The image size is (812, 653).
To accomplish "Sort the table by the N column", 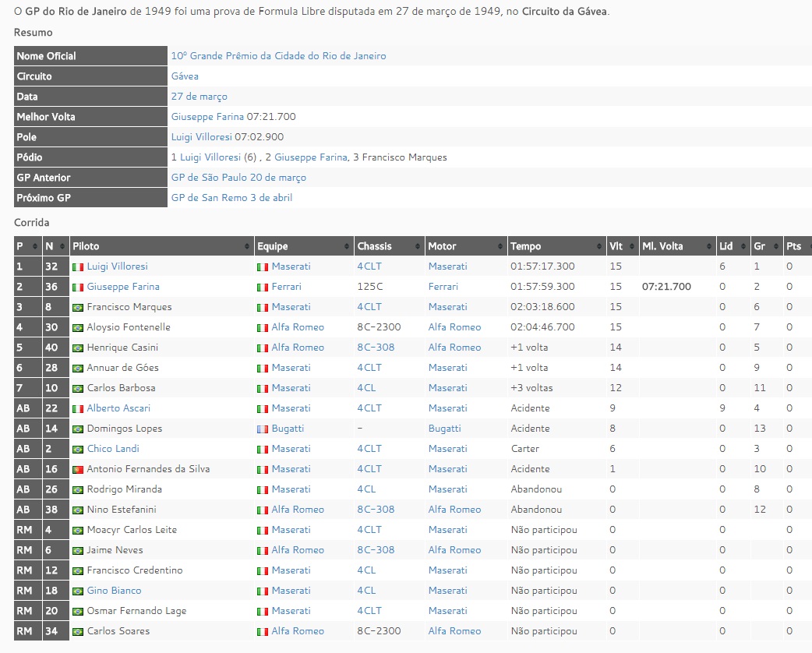I will 56,246.
